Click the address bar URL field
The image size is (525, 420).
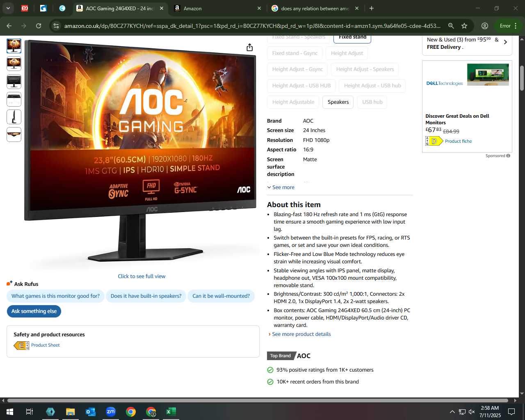(252, 26)
